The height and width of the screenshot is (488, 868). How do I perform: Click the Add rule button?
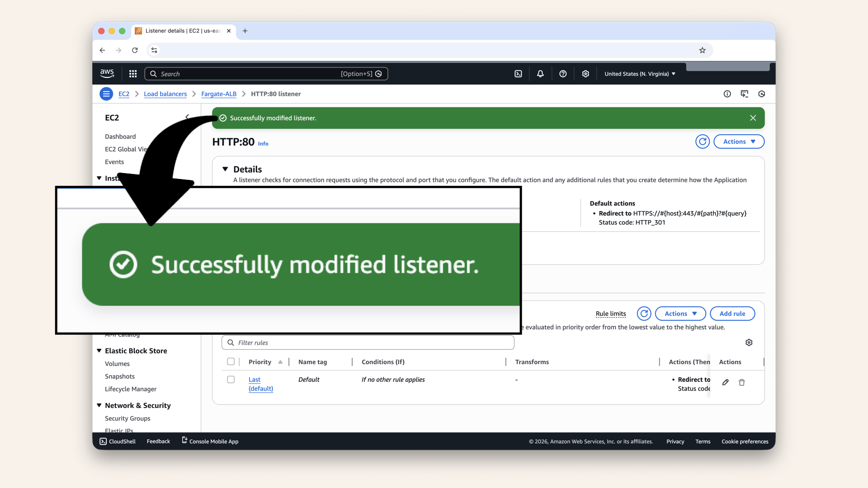[732, 313]
